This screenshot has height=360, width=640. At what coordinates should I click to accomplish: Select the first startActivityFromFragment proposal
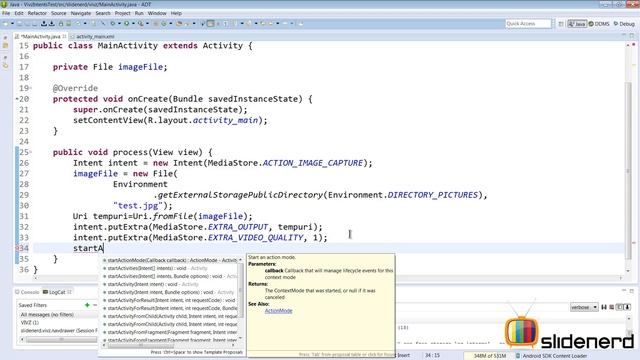tap(170, 332)
